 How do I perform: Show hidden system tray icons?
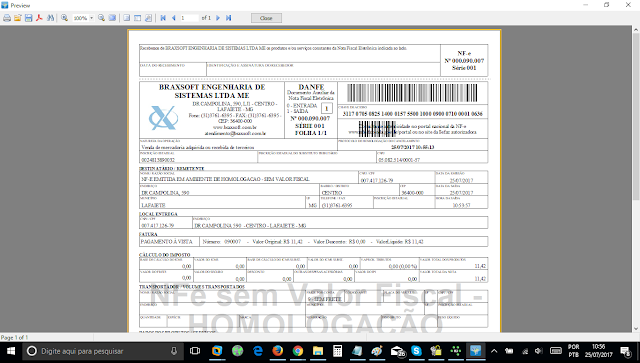click(x=494, y=351)
